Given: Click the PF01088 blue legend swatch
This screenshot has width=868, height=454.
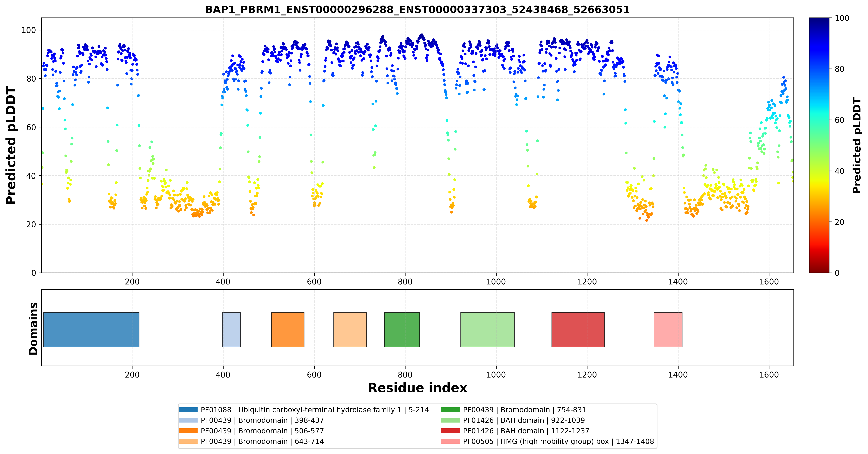Looking at the screenshot, I should (188, 410).
